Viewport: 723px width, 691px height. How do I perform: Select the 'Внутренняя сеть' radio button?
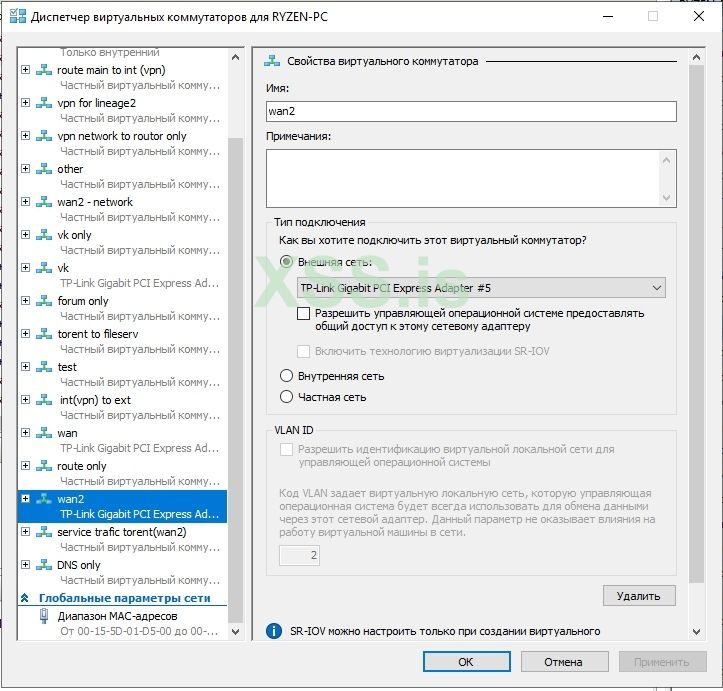click(286, 376)
